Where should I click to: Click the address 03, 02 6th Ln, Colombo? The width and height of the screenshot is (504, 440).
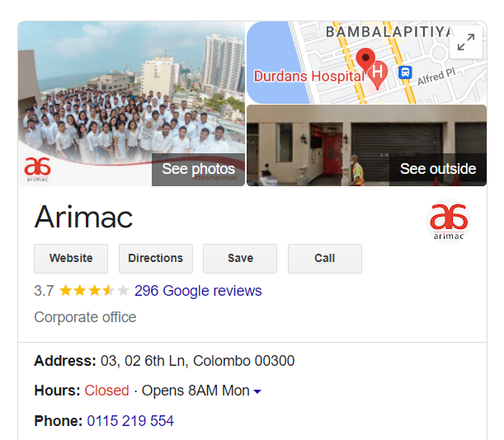tap(197, 361)
